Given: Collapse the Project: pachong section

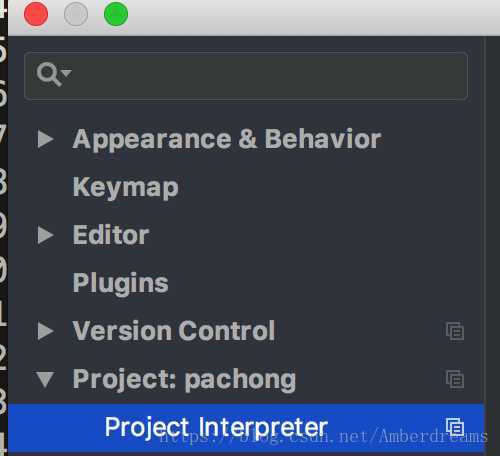Looking at the screenshot, I should 45,380.
